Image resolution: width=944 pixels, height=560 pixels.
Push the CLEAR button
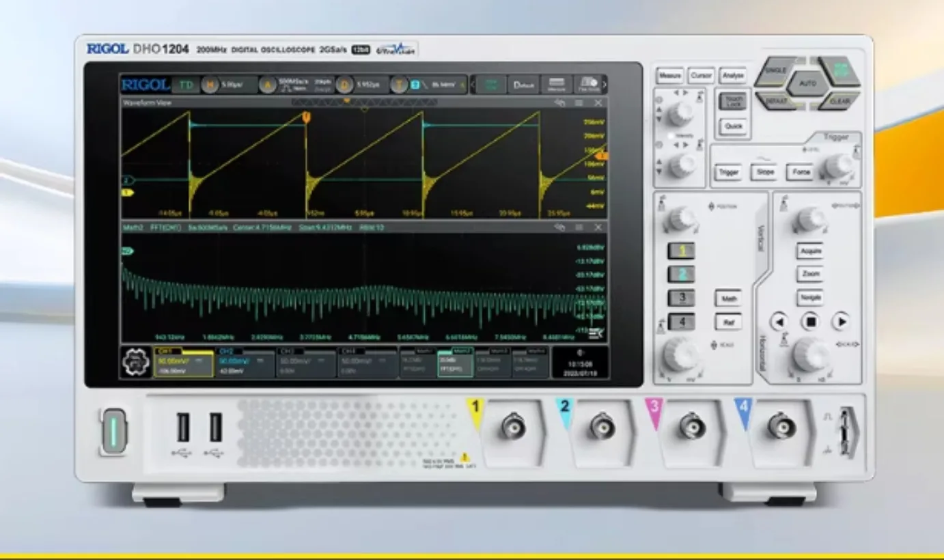point(839,100)
